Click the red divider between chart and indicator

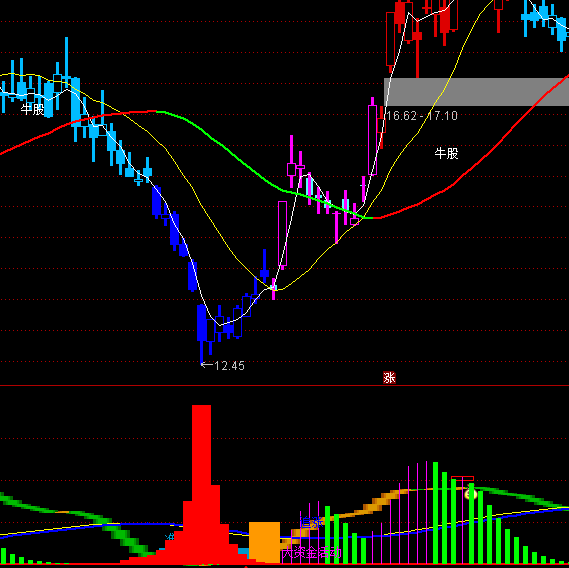click(x=284, y=385)
